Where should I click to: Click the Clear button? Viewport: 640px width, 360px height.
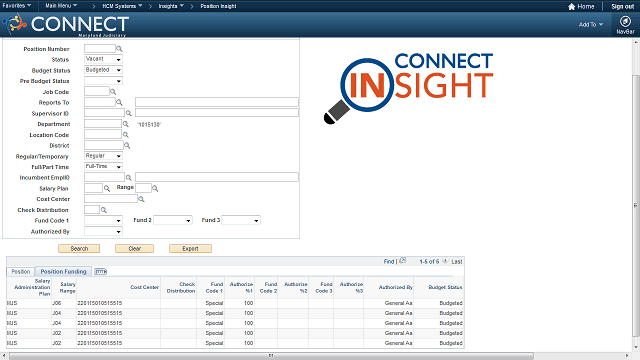[x=135, y=249]
